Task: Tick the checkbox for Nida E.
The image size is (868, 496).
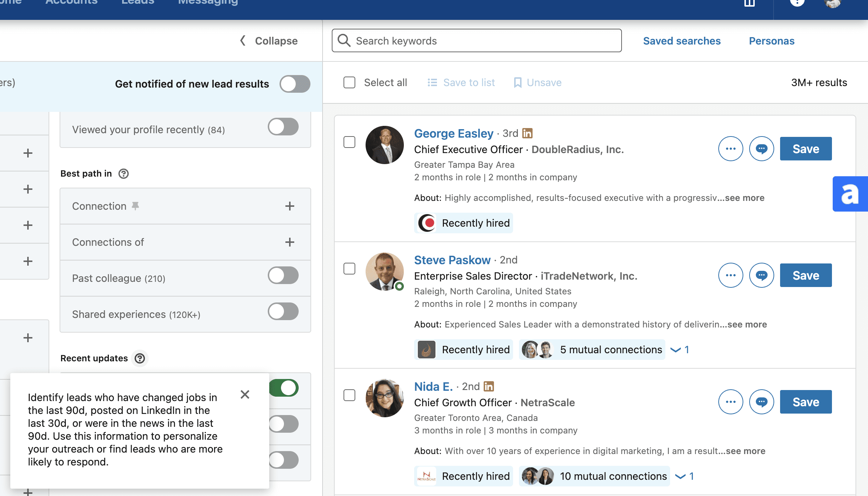Action: coord(349,395)
